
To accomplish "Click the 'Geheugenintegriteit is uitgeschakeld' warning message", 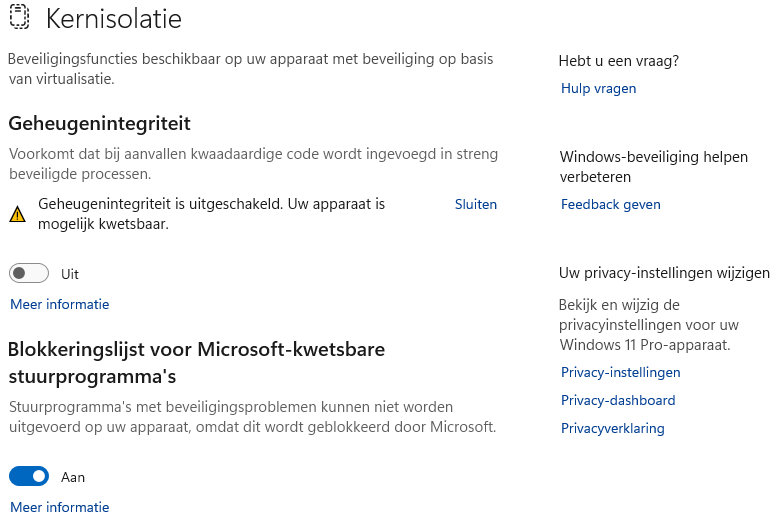I will click(x=211, y=213).
